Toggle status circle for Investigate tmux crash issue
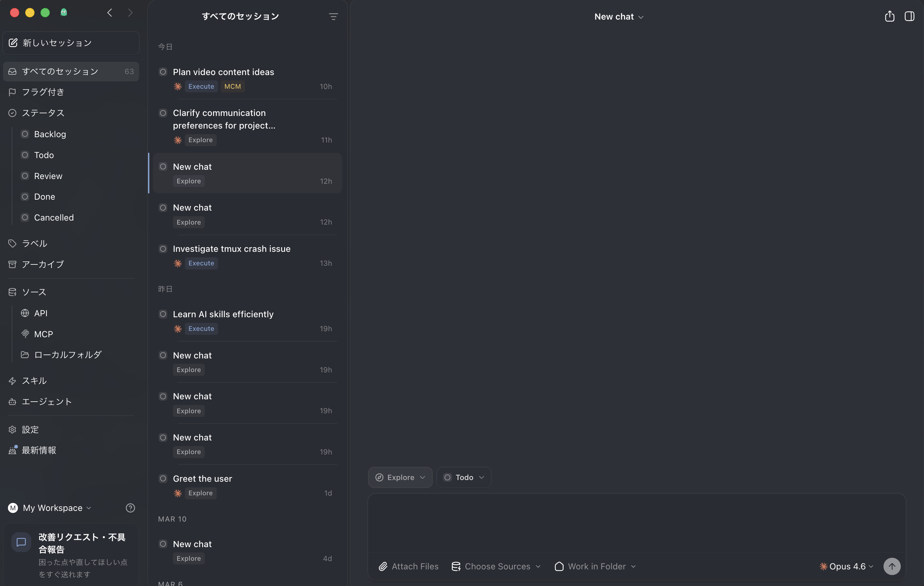 163,249
